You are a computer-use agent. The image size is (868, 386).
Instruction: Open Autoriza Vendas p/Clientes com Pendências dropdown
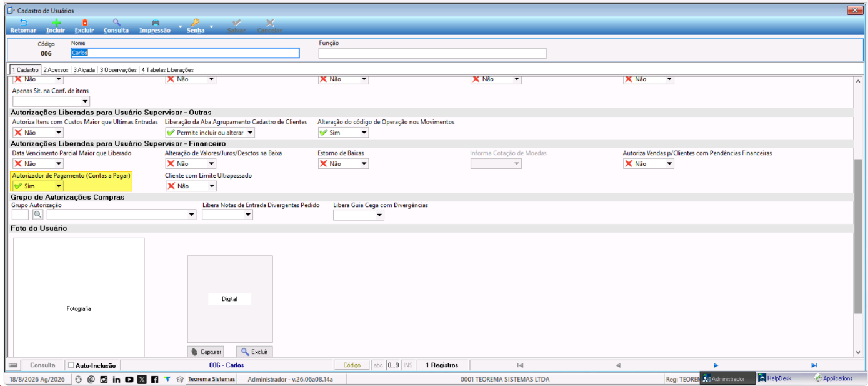[669, 164]
